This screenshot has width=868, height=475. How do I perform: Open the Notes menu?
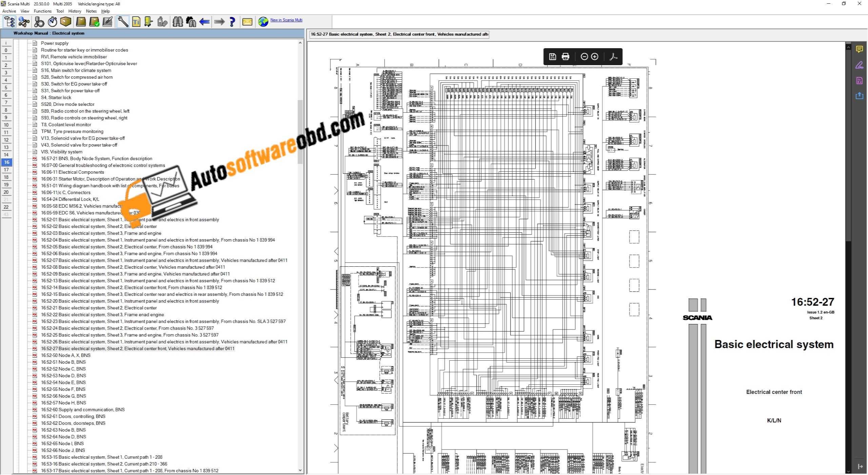[x=91, y=11]
